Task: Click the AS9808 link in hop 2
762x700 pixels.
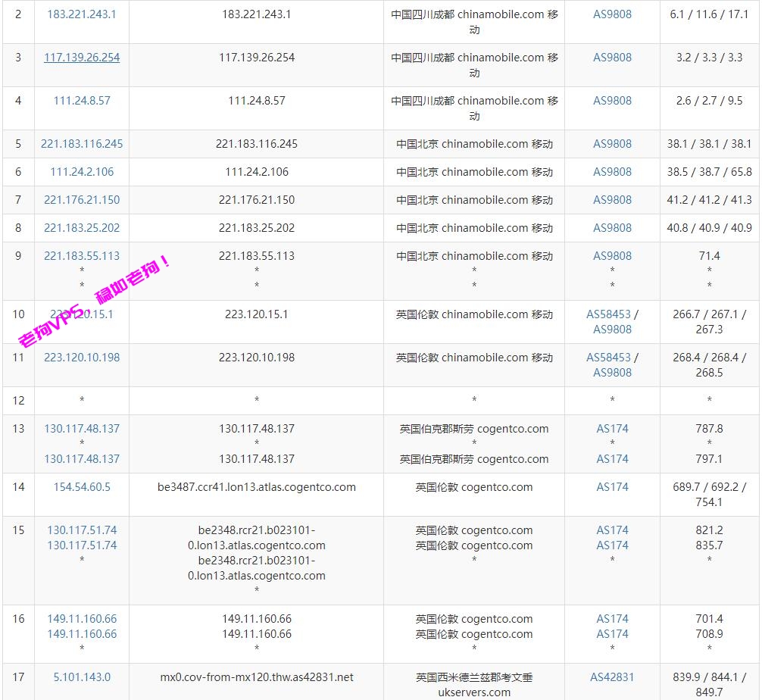Action: click(x=612, y=14)
